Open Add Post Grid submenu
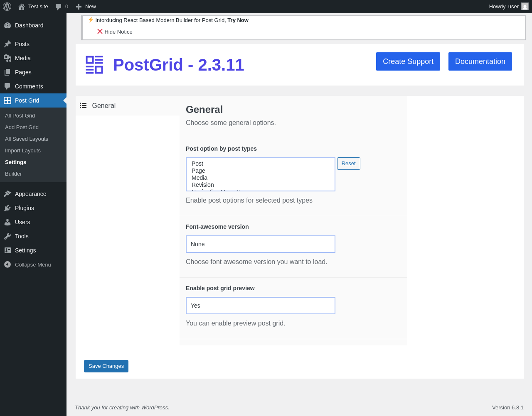This screenshot has width=532, height=416. pyautogui.click(x=33, y=127)
